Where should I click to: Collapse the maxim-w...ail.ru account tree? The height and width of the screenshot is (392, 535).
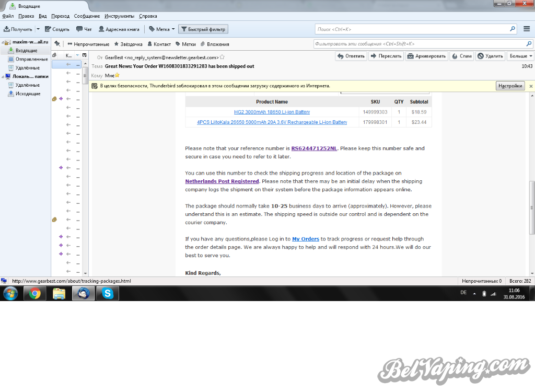click(3, 42)
